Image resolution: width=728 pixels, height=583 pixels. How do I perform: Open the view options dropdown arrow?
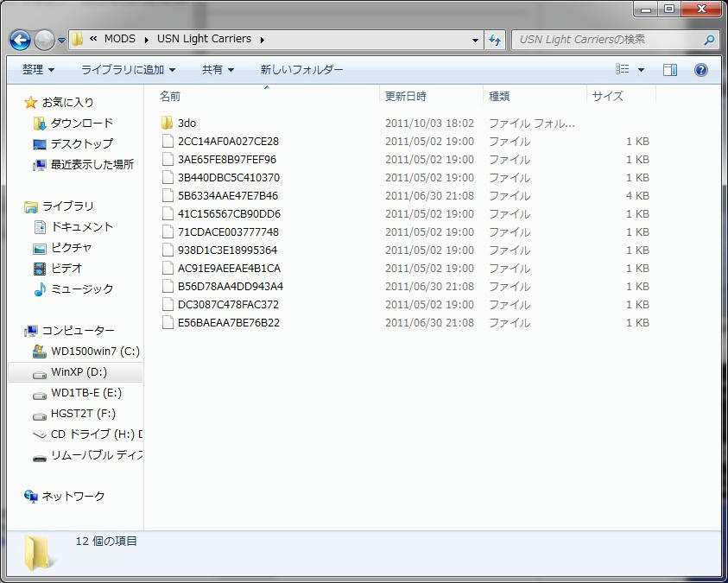coord(641,70)
